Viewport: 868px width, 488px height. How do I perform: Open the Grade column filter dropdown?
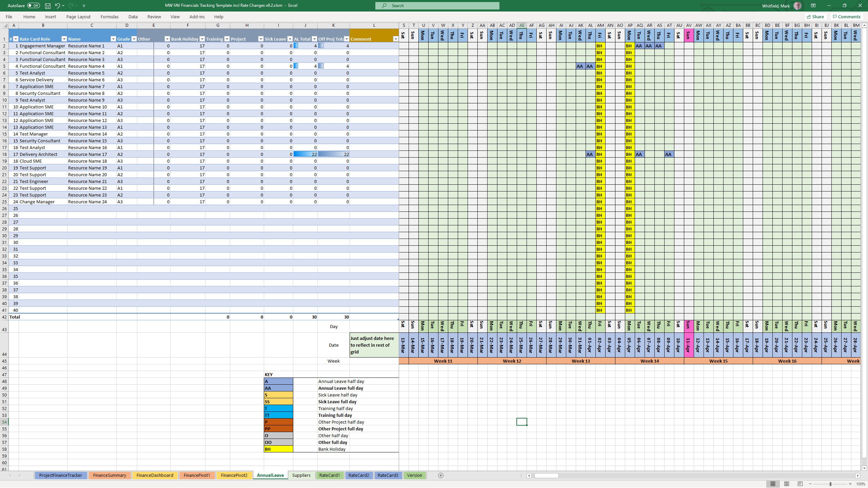coord(134,39)
